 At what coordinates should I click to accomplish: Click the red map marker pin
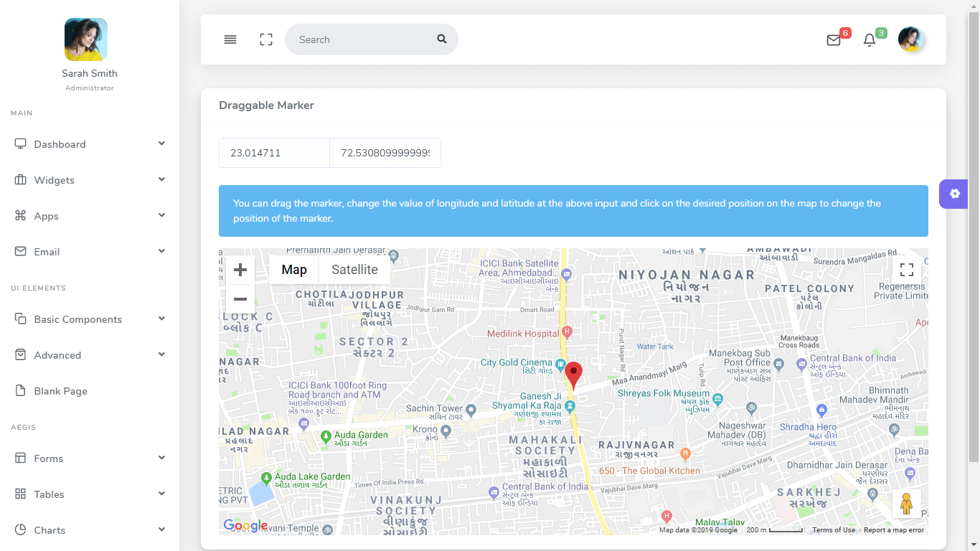[573, 376]
